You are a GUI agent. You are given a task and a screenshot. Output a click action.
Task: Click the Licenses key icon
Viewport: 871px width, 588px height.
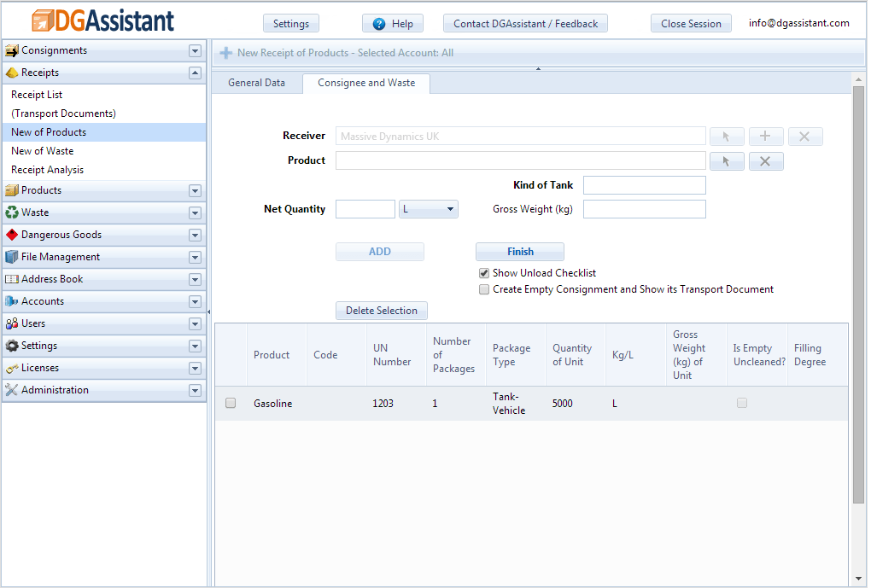12,368
